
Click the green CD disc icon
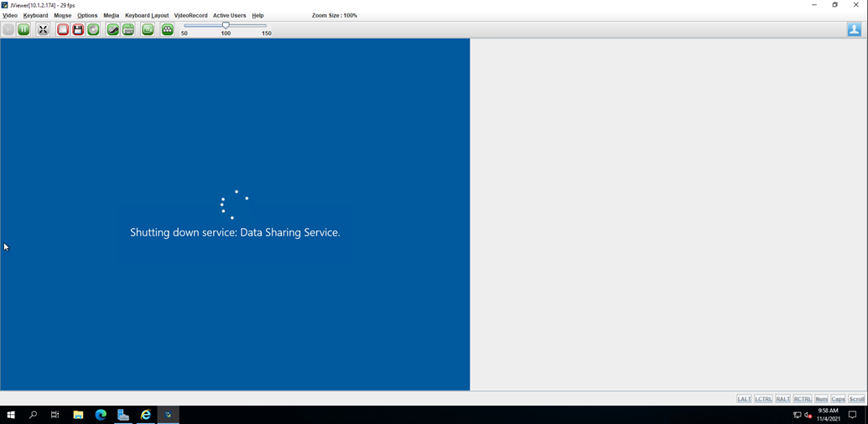[93, 29]
